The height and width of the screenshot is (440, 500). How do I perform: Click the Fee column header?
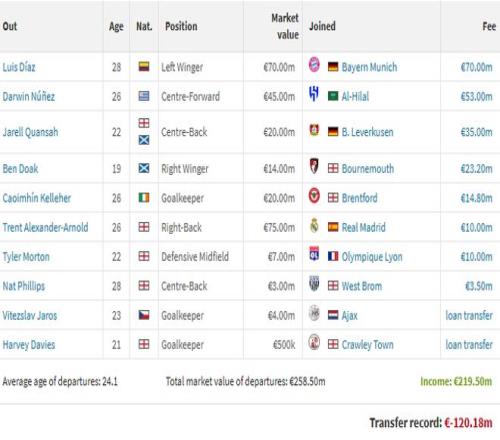point(489,26)
